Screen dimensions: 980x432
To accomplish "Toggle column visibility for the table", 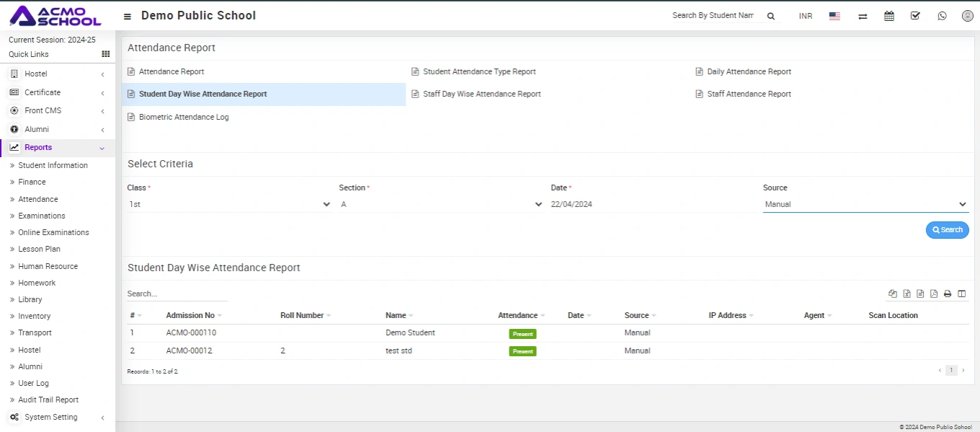I will [961, 294].
